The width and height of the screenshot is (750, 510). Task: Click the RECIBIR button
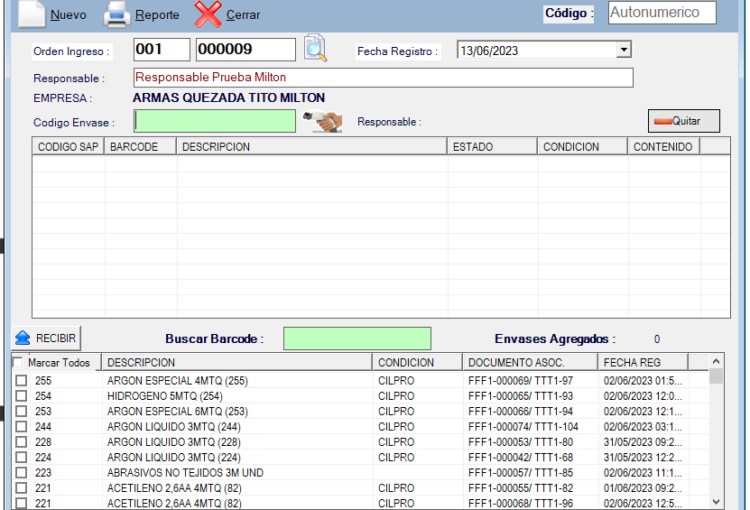point(46,338)
